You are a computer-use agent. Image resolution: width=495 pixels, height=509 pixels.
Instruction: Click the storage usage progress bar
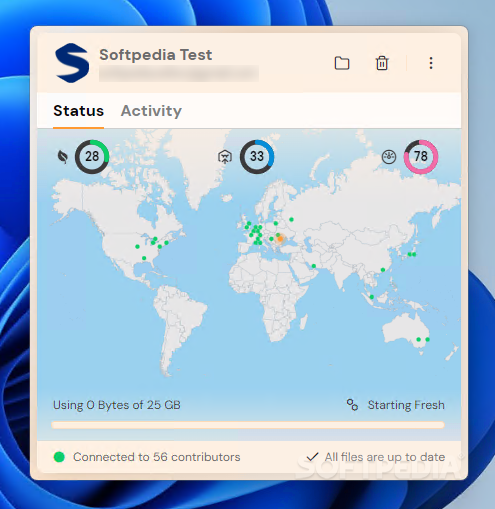click(248, 425)
